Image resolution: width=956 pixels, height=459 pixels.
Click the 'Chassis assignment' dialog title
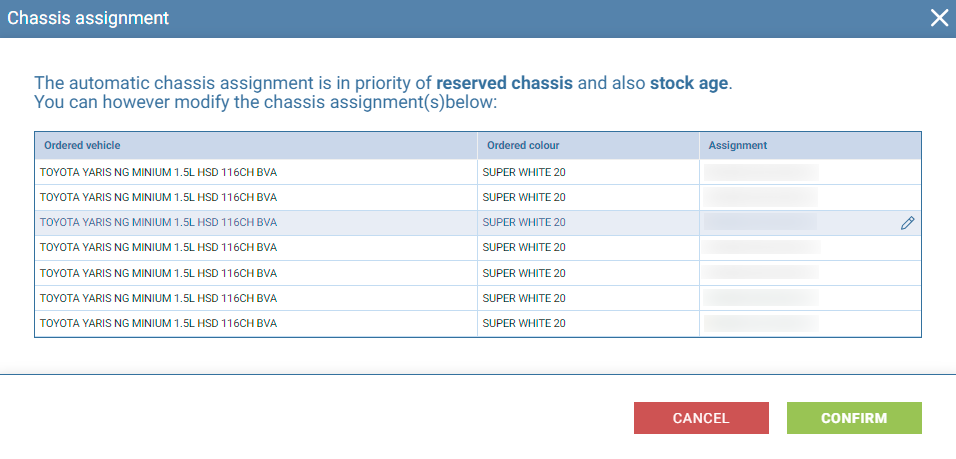88,18
